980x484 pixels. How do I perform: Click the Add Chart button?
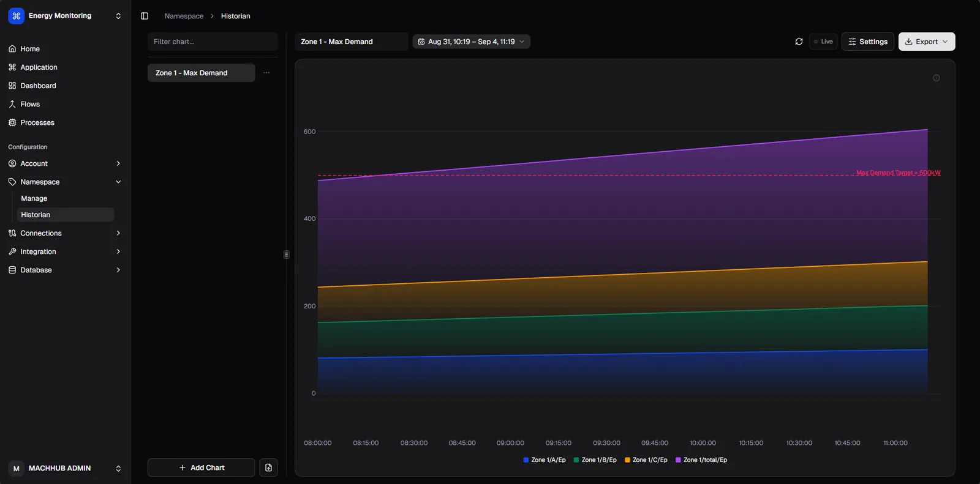(x=201, y=467)
